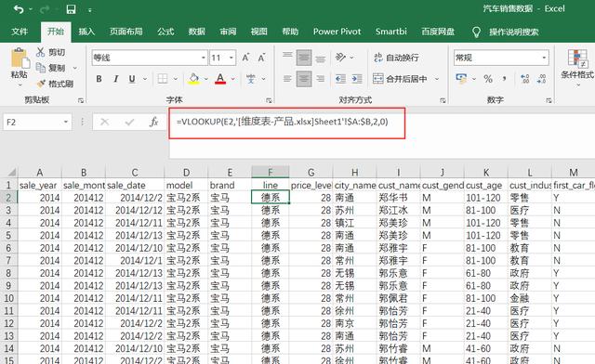The height and width of the screenshot is (364, 595).
Task: Select middle align in alignment group
Action: (x=304, y=58)
